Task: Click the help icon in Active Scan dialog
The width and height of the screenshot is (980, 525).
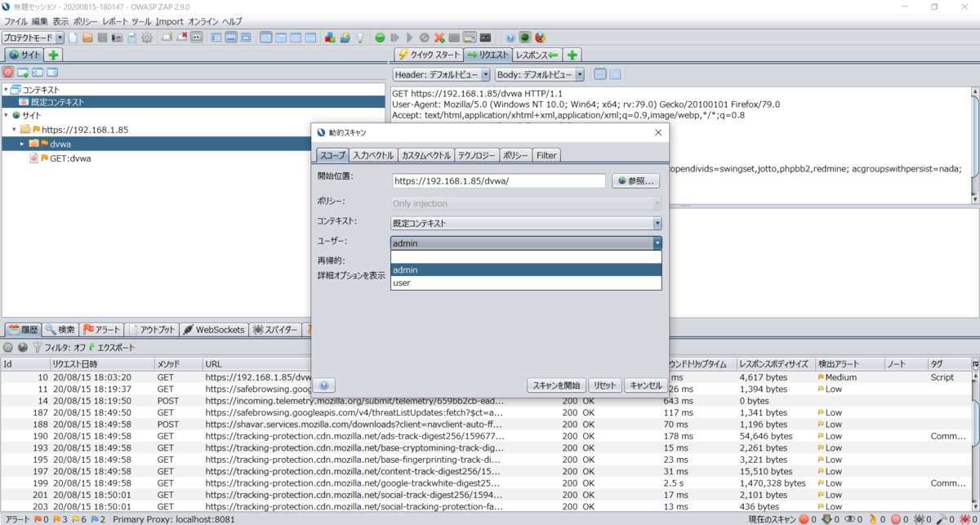Action: pos(323,385)
